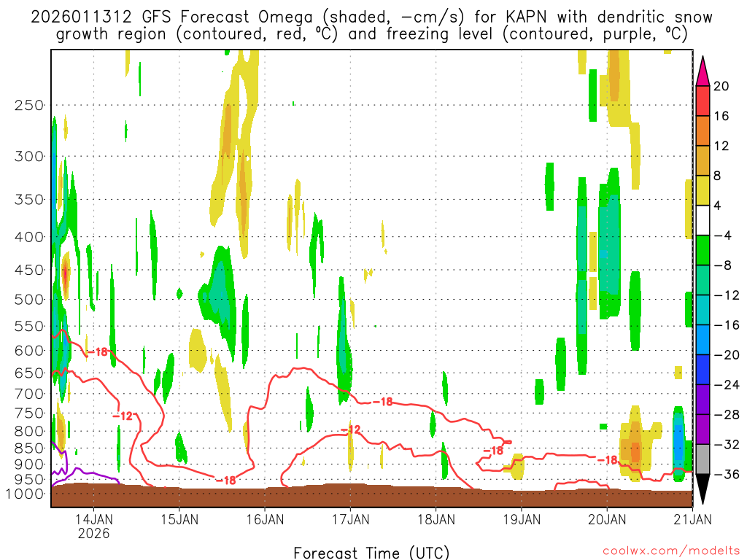Screen dimensions: 747x560
Task: Click the gray colorbar swatch between -36 and -32
Action: tap(703, 459)
